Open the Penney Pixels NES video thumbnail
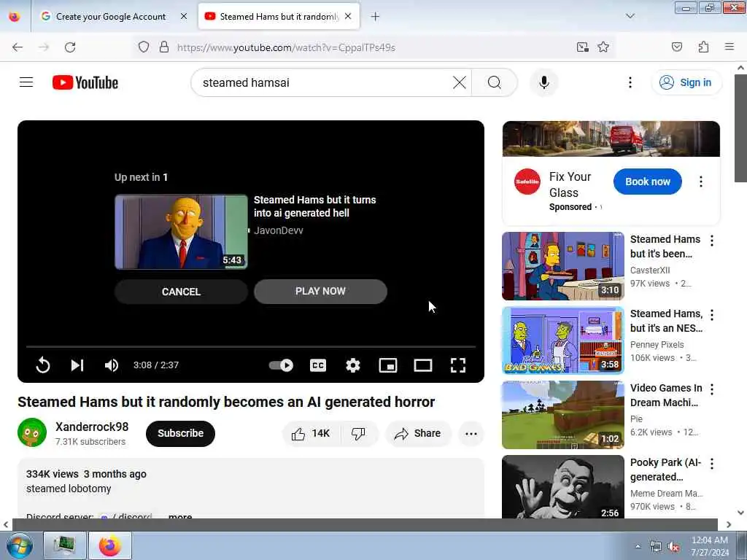 click(563, 341)
